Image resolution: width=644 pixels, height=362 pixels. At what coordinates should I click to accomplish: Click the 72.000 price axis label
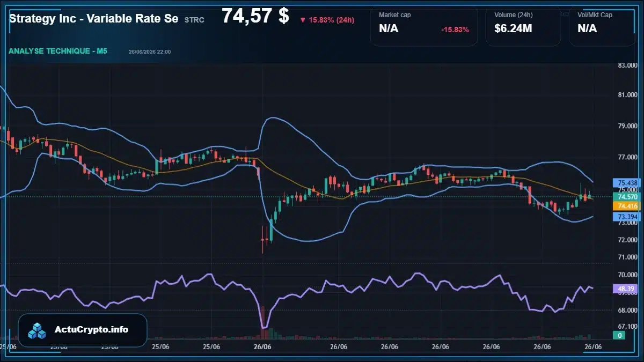pyautogui.click(x=627, y=240)
